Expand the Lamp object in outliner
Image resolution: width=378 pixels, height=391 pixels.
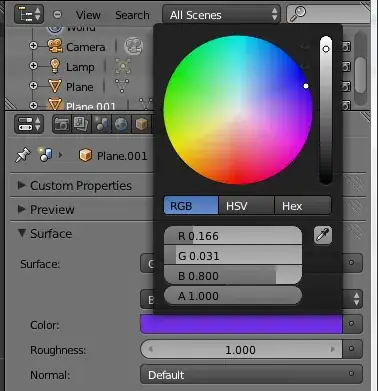[x=33, y=66]
